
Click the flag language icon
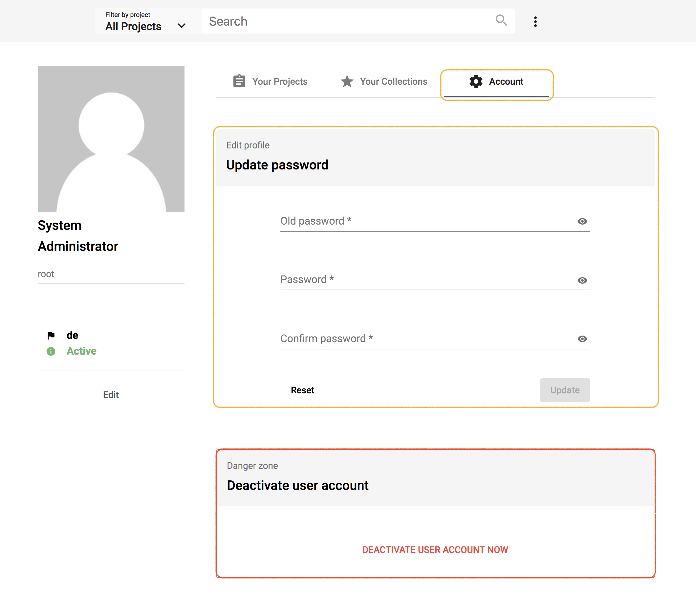pos(51,335)
